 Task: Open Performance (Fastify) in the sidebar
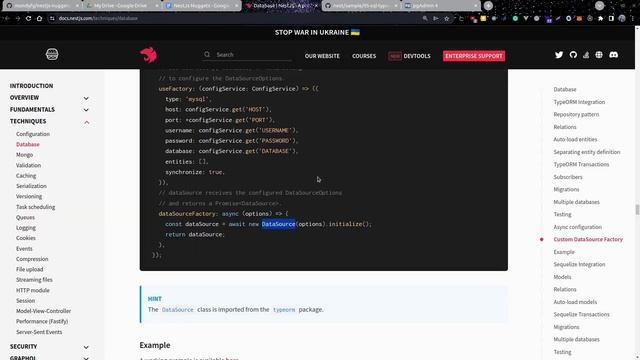(42, 321)
